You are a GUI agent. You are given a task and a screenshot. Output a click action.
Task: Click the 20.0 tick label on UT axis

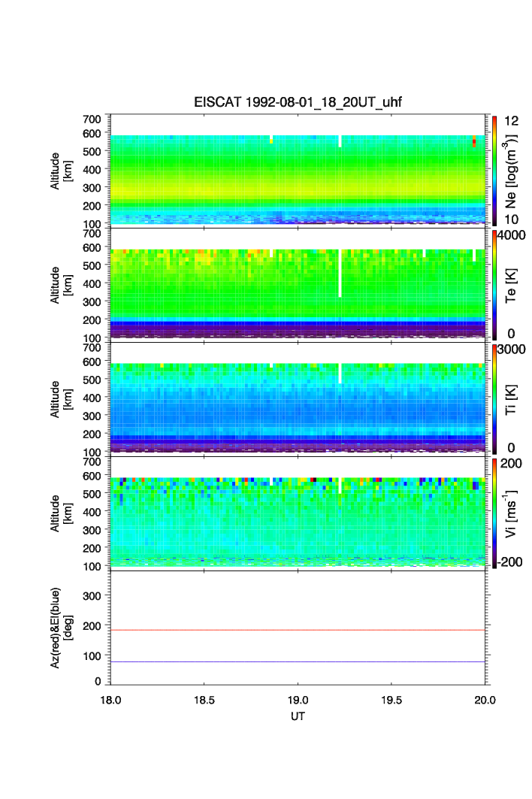click(485, 700)
